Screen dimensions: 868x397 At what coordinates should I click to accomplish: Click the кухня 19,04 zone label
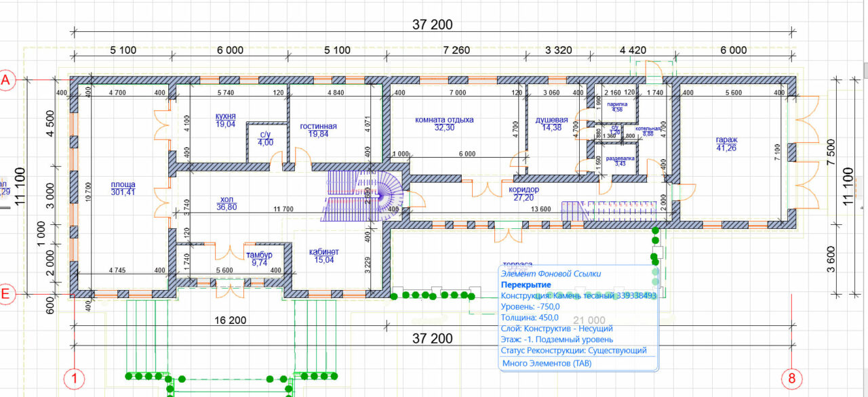(225, 120)
